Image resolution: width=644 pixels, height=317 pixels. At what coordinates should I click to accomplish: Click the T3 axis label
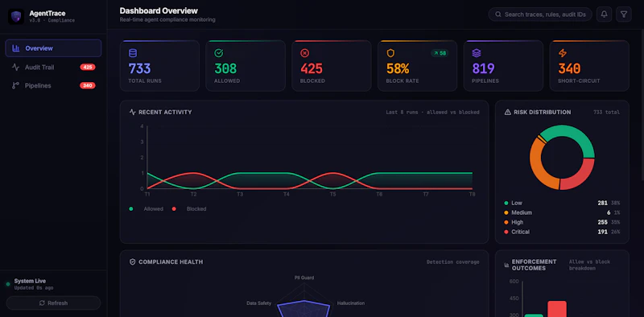tap(240, 194)
